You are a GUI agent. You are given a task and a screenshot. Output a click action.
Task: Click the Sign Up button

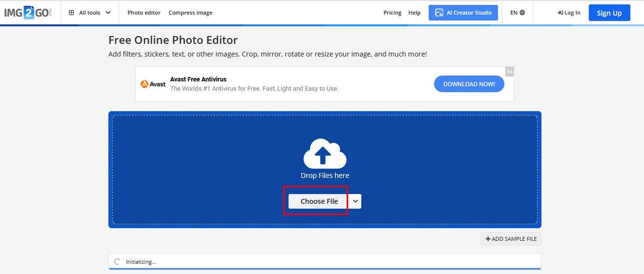click(x=609, y=13)
